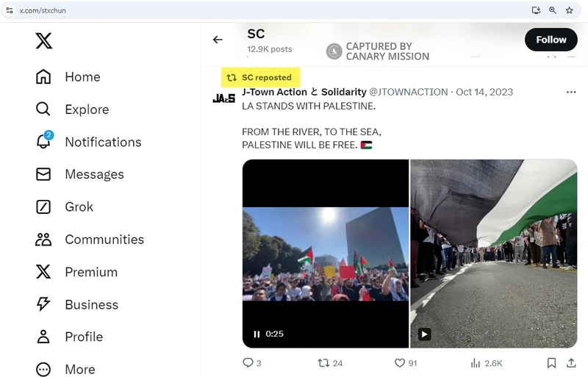Open Business lightning icon
Screen dimensions: 588x377
(x=44, y=304)
